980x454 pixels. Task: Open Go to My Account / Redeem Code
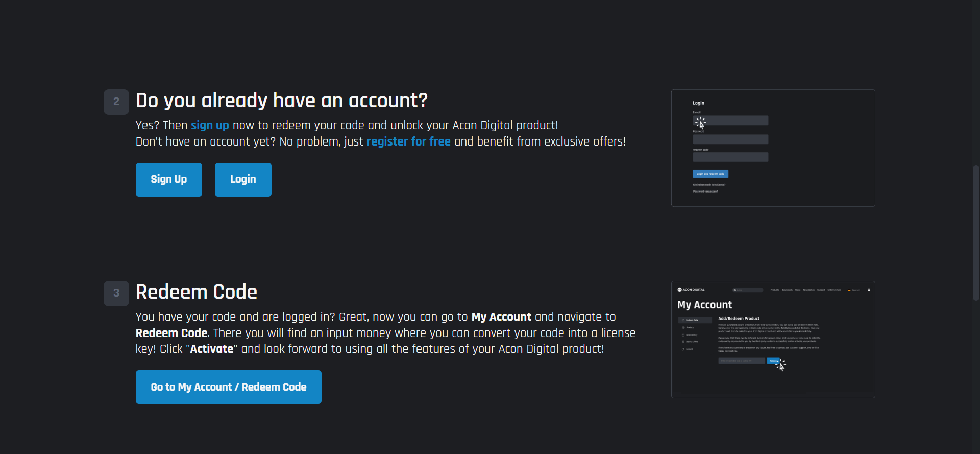click(228, 387)
